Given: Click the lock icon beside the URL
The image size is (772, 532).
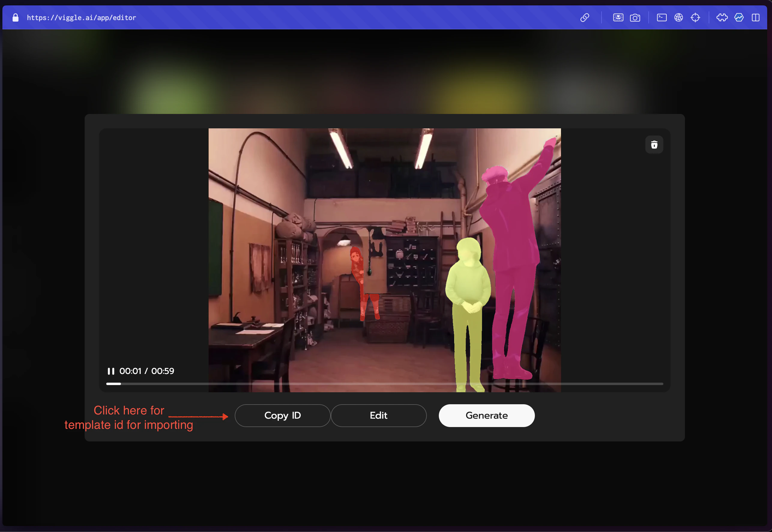Looking at the screenshot, I should pos(15,17).
